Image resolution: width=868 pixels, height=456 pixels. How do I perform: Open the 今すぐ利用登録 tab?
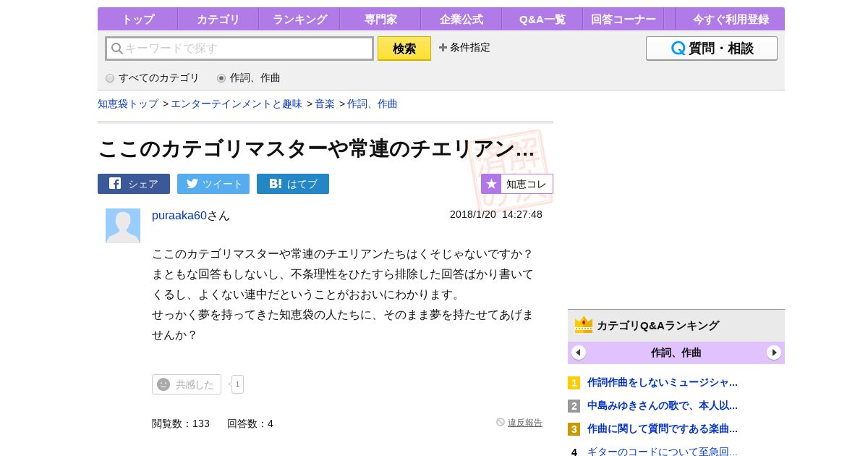point(731,19)
